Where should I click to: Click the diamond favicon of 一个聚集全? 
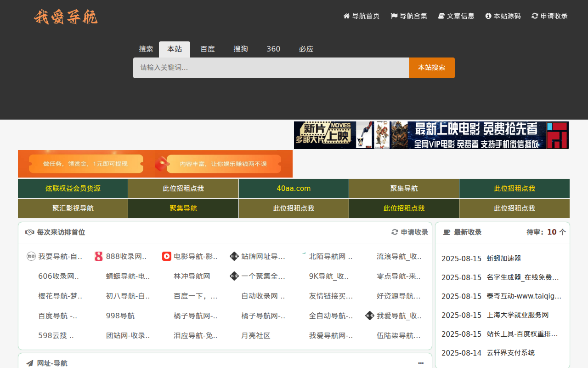(234, 276)
